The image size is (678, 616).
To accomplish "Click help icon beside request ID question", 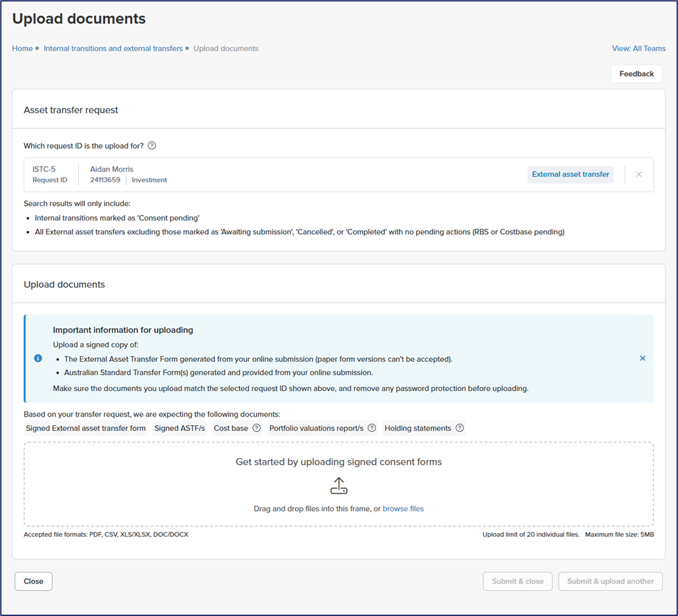I will [152, 146].
